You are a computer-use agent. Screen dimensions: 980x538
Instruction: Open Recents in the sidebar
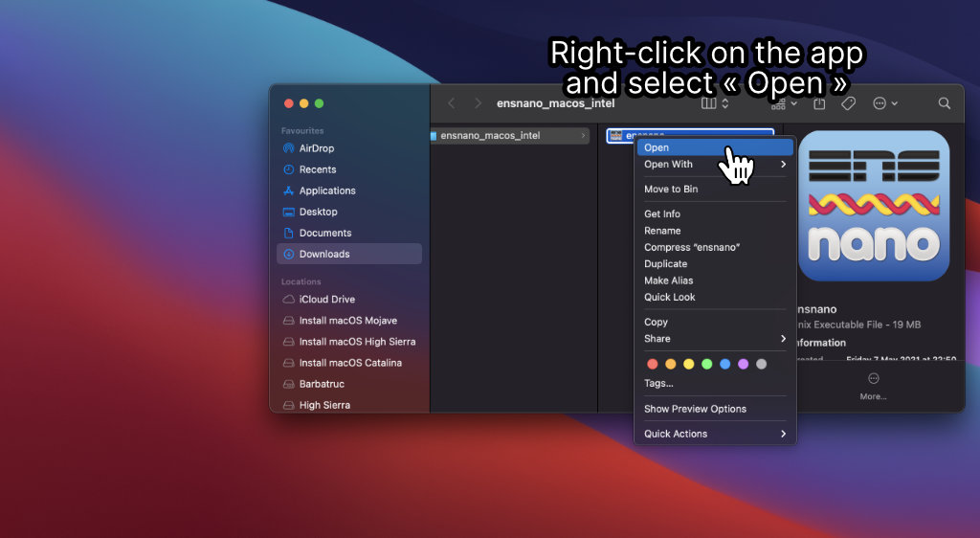pos(348,169)
